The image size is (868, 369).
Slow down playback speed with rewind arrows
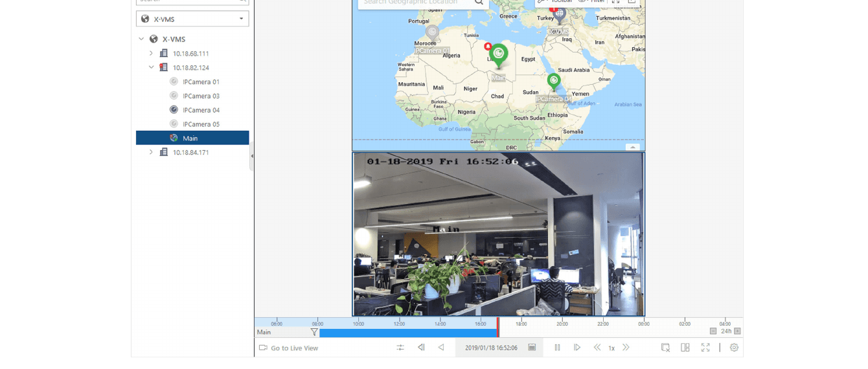[x=597, y=348]
